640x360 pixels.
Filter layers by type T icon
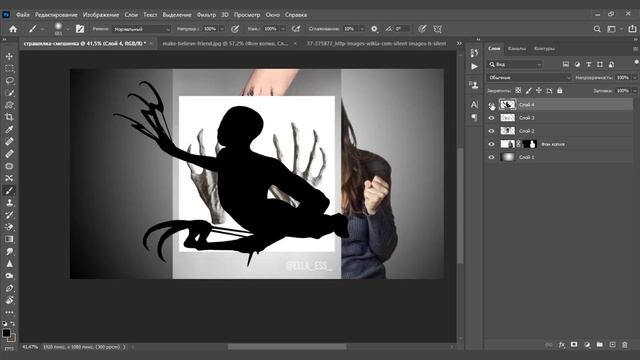point(589,64)
